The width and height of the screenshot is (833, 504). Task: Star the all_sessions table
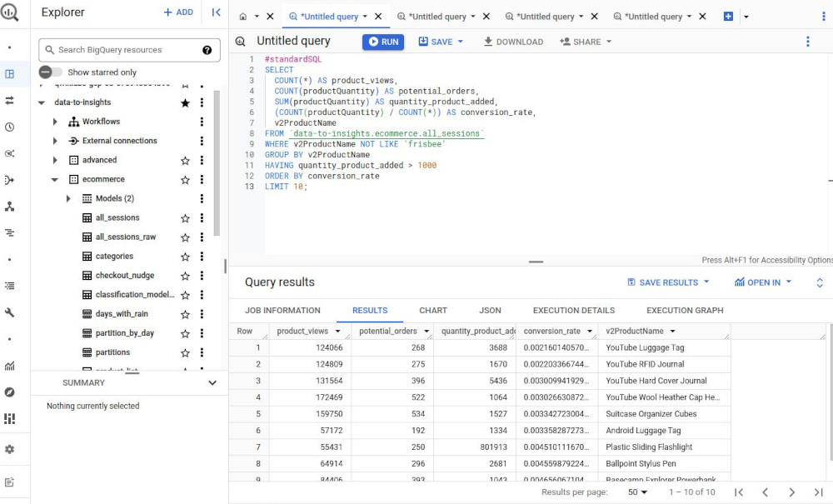(185, 218)
